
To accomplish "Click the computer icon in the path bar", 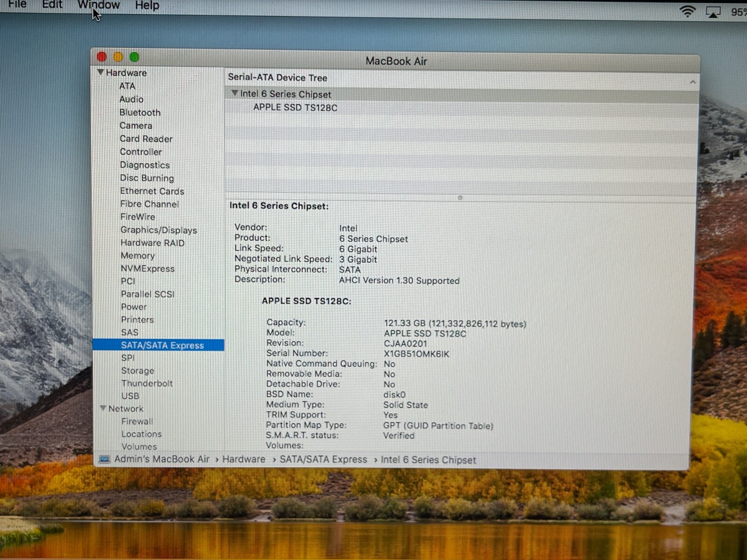I will tap(105, 459).
